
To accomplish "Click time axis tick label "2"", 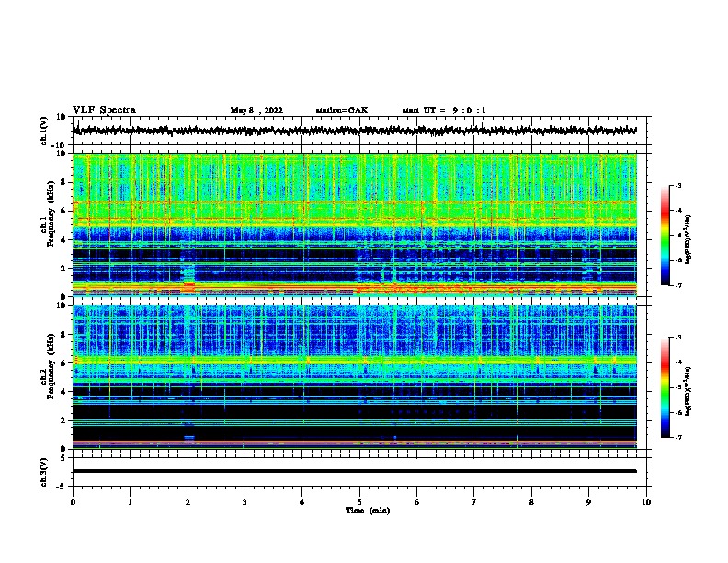I will click(188, 502).
